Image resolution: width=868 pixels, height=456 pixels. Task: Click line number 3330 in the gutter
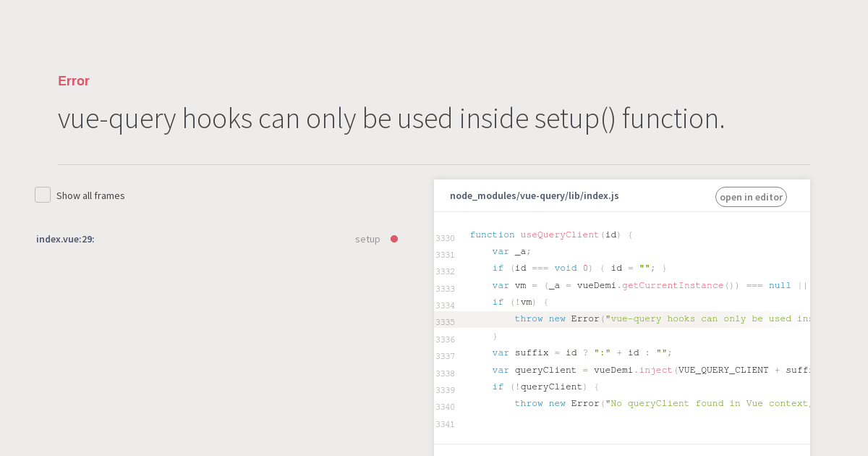(x=445, y=237)
